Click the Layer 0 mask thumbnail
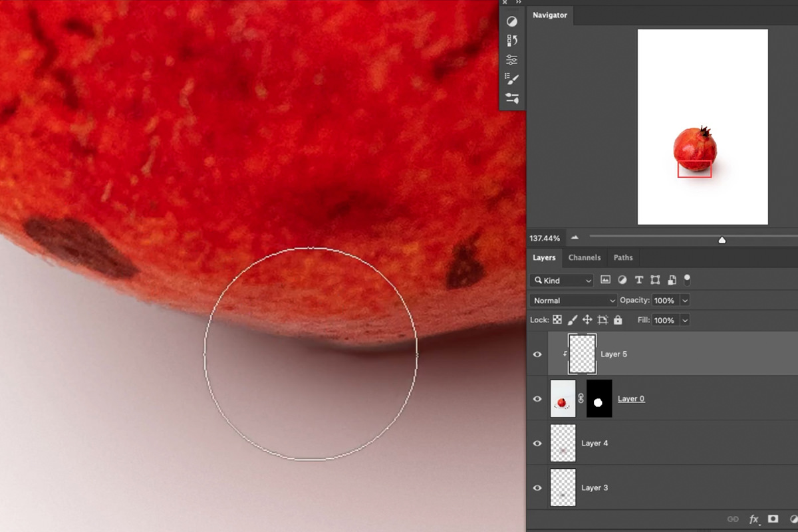The image size is (798, 532). (x=598, y=398)
